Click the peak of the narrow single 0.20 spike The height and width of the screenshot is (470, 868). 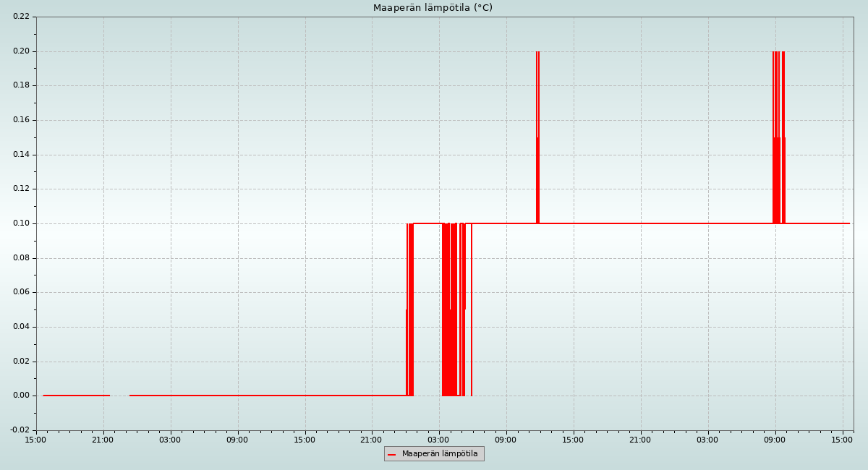(537, 53)
